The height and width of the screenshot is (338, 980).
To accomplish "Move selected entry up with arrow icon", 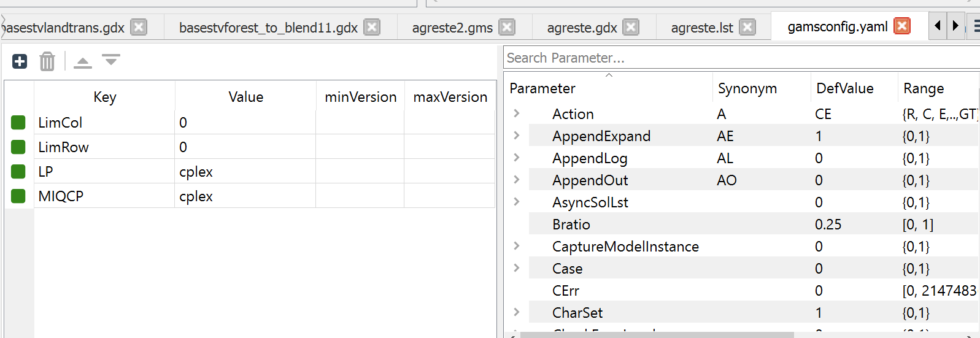I will [83, 62].
